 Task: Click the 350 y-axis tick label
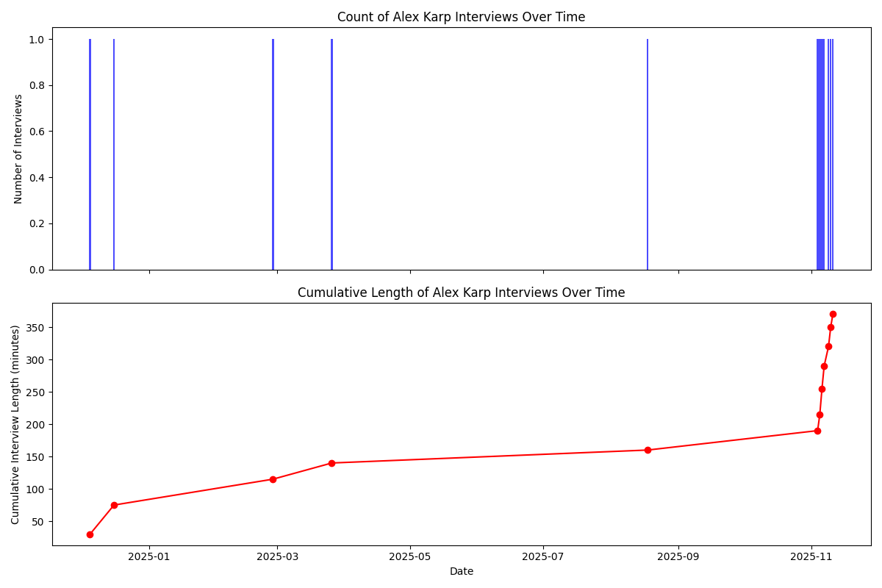(36, 327)
